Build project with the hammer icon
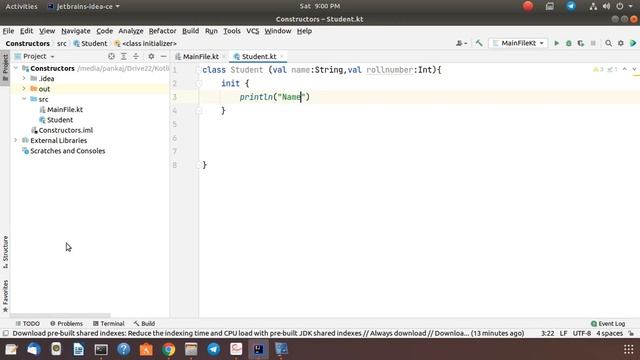640x360 pixels. [479, 43]
